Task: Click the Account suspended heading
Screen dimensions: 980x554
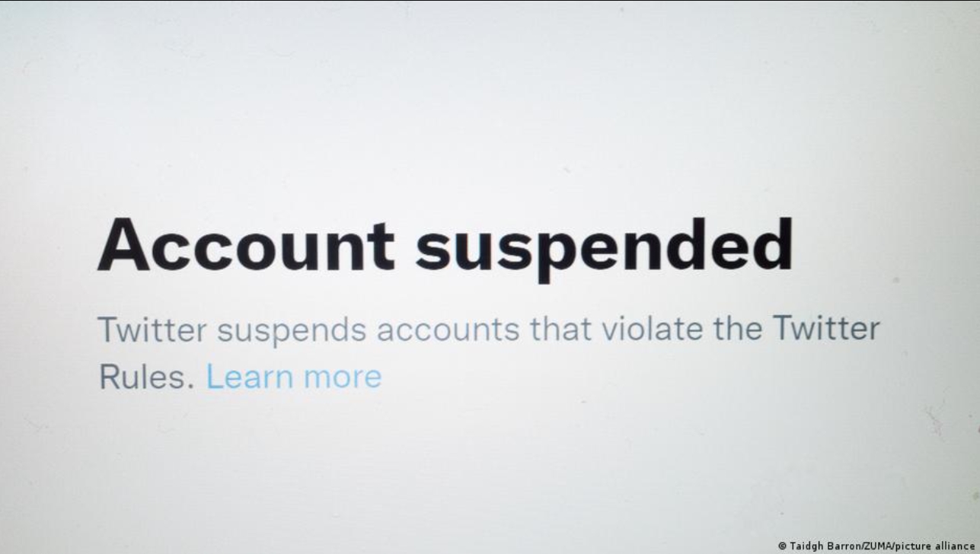Action: 445,246
